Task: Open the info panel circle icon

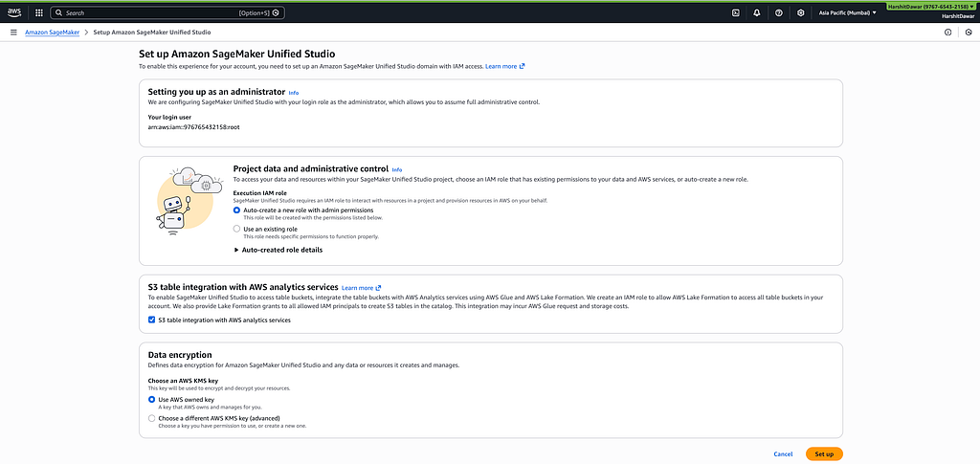Action: (x=947, y=32)
